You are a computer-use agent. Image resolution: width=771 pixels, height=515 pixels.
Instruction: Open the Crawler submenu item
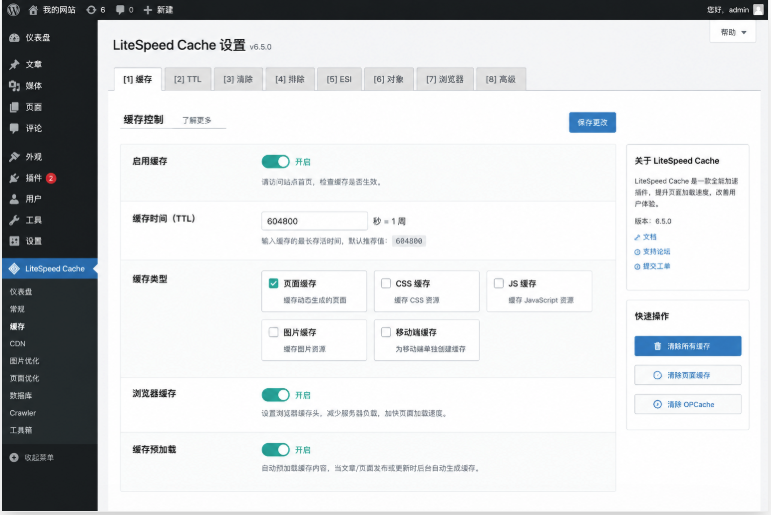point(23,413)
